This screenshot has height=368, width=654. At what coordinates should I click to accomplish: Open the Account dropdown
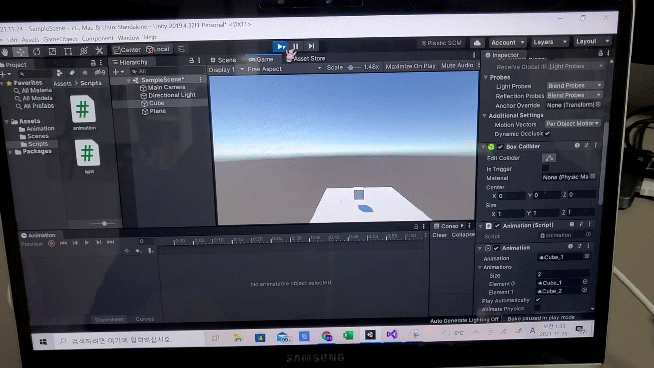tap(507, 43)
